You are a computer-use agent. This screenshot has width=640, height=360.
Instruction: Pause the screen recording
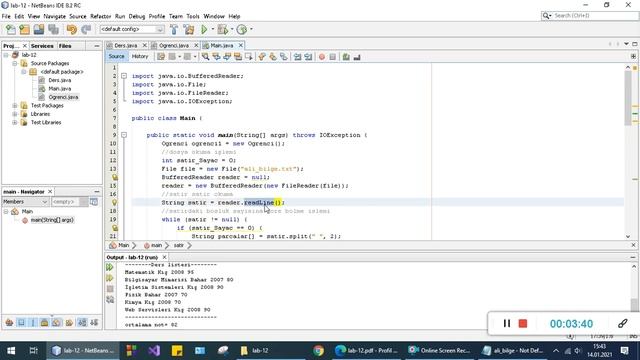coord(507,323)
